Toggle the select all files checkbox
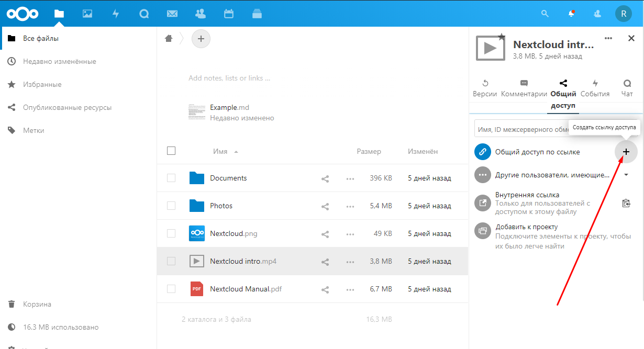This screenshot has width=644, height=349. click(171, 151)
